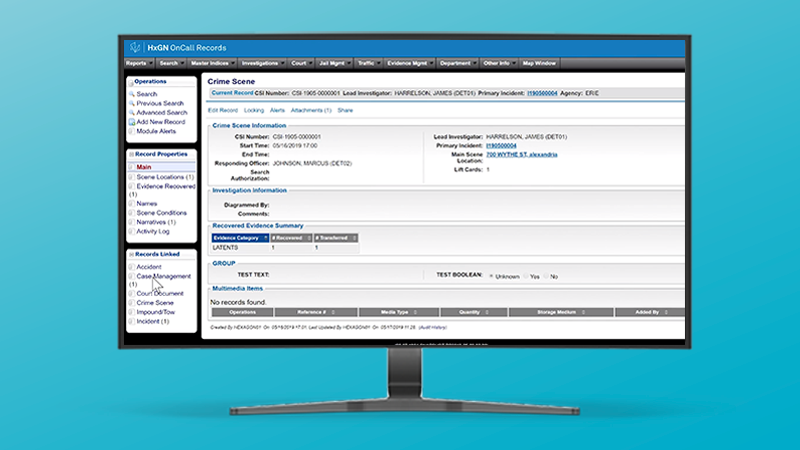Viewport: 800px width, 450px height.
Task: Open the Reports dropdown menu
Action: point(139,63)
